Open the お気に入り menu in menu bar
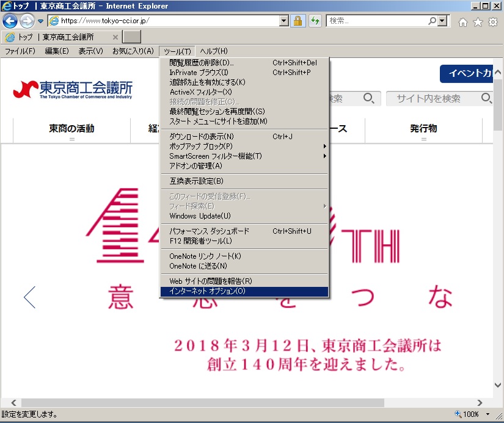Screen dimensions: 504x423 click(133, 51)
